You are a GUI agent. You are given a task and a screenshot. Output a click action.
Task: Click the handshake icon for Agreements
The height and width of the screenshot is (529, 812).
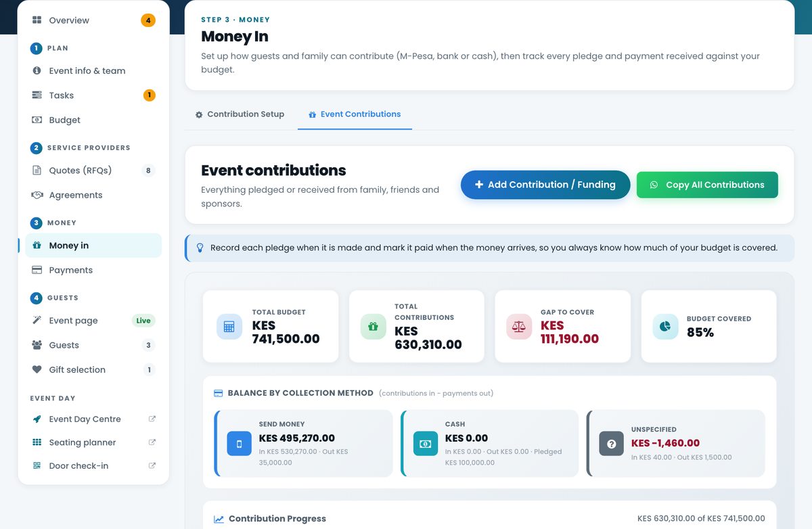point(37,195)
